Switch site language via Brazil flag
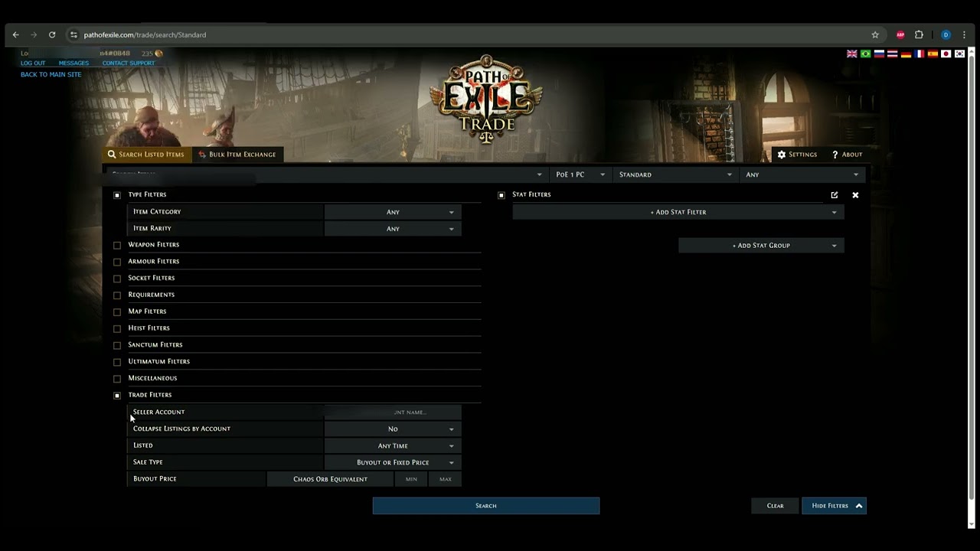Screen dimensions: 980x551 point(865,54)
